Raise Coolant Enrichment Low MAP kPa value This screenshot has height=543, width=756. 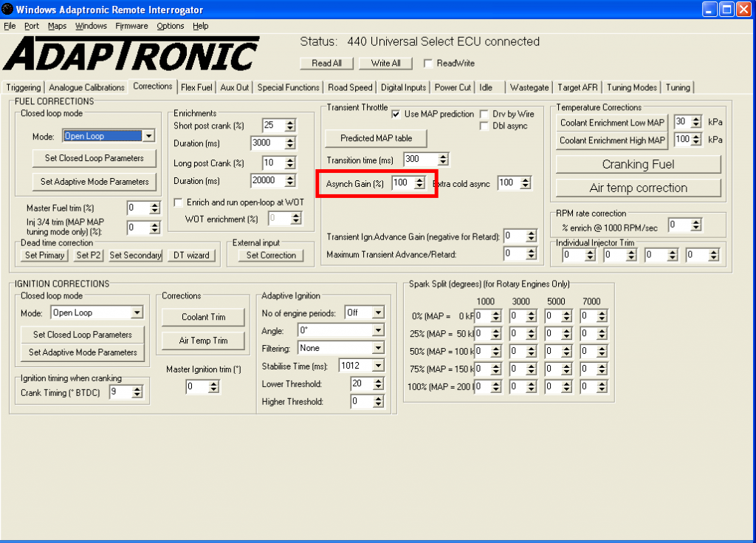(x=696, y=119)
